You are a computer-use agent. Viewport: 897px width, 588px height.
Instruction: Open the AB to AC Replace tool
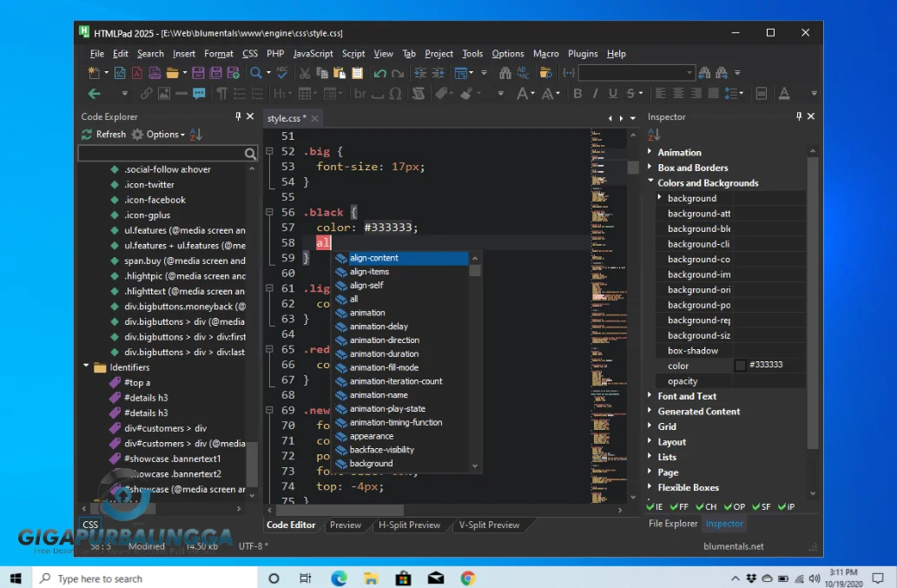coord(523,73)
